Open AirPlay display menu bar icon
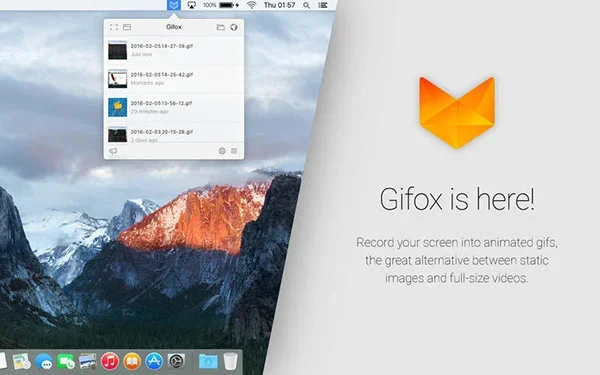The height and width of the screenshot is (375, 600). [191, 5]
